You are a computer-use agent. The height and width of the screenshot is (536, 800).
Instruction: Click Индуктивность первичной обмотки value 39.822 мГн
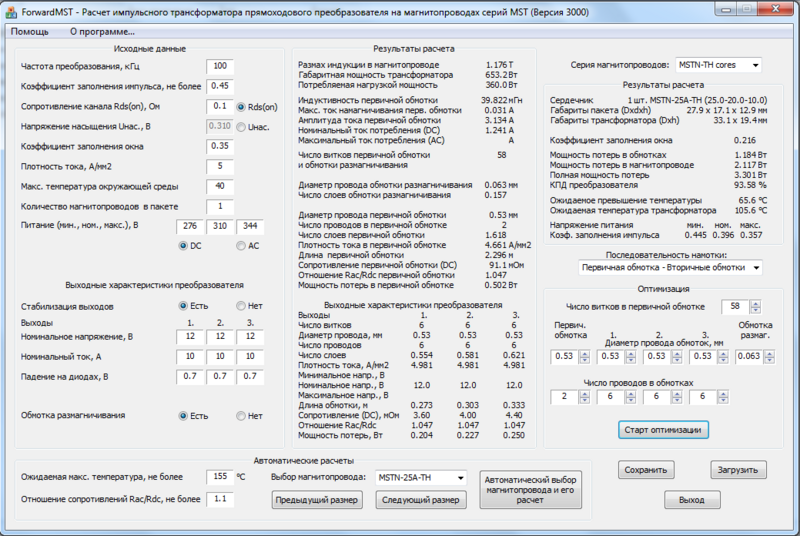(x=502, y=100)
